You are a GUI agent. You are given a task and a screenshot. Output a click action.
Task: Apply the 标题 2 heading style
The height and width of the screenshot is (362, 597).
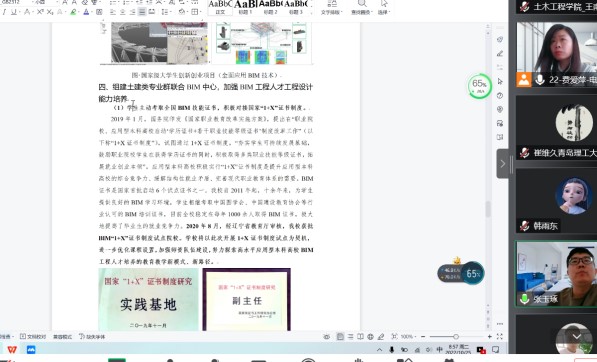pyautogui.click(x=270, y=8)
